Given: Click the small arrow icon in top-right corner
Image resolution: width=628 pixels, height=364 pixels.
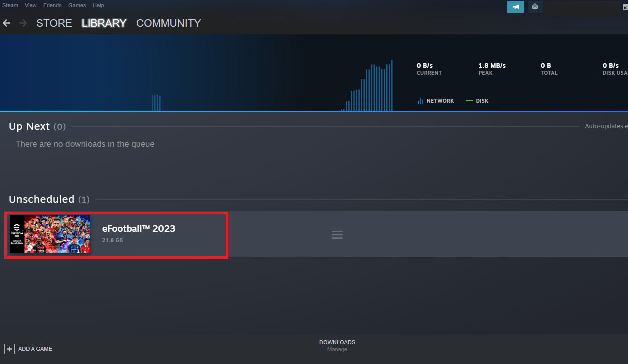Looking at the screenshot, I should (x=626, y=7).
